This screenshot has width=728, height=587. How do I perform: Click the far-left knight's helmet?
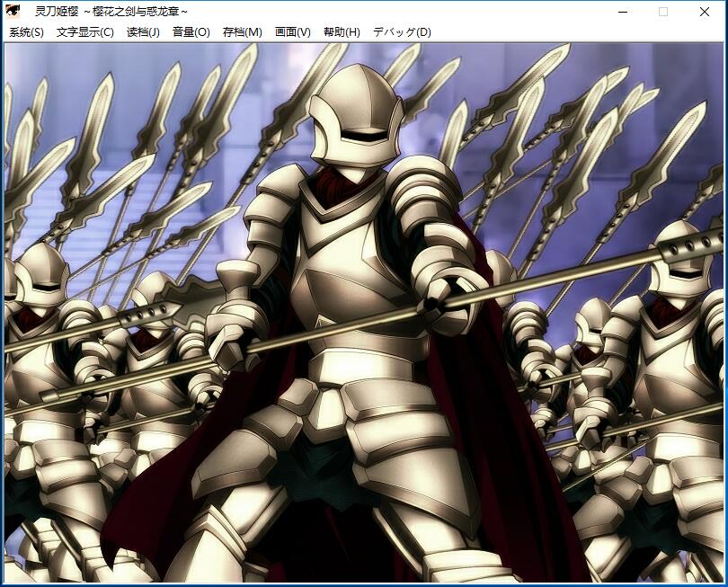coord(40,279)
